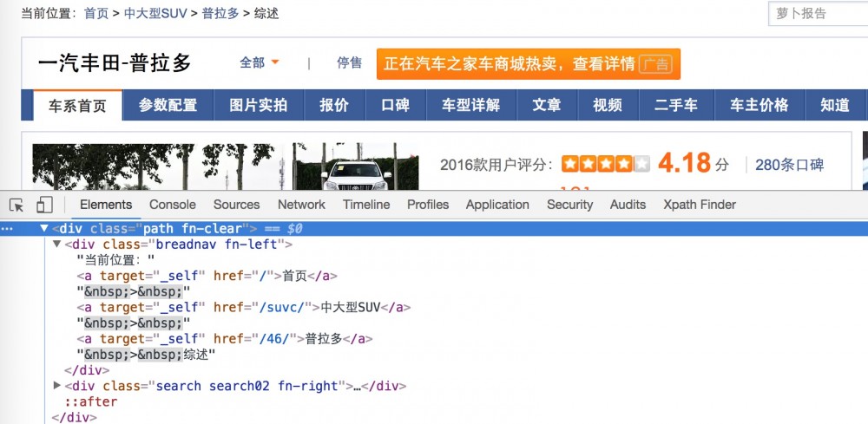This screenshot has height=424, width=868.
Task: Open the Sources tab
Action: pos(237,205)
